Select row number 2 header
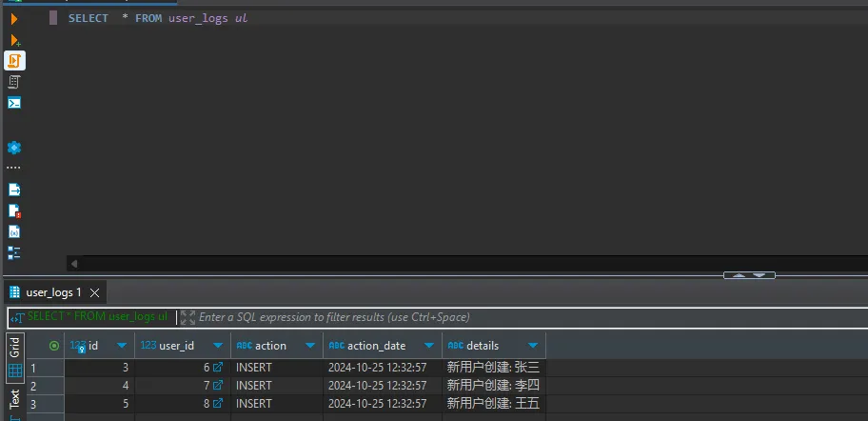 point(46,386)
